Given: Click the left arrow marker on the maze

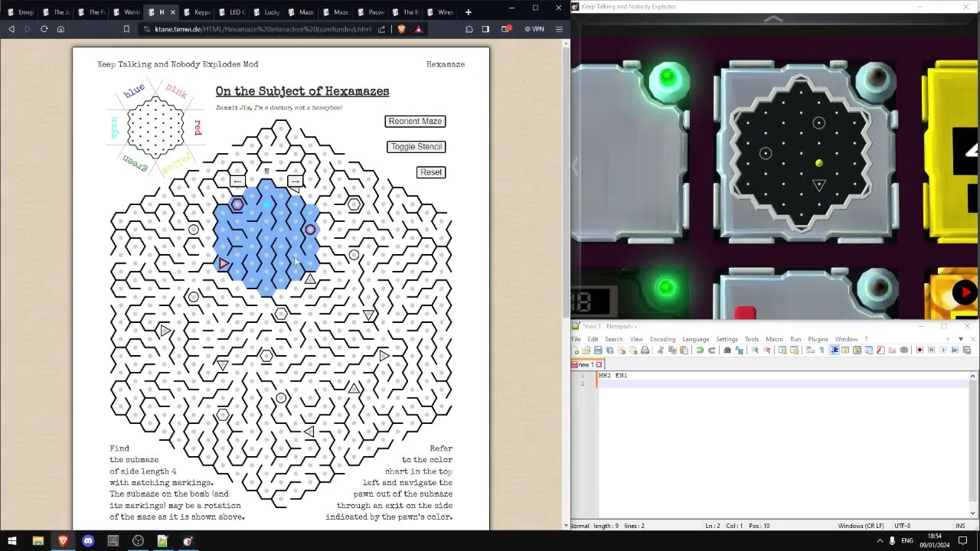Looking at the screenshot, I should coord(237,181).
